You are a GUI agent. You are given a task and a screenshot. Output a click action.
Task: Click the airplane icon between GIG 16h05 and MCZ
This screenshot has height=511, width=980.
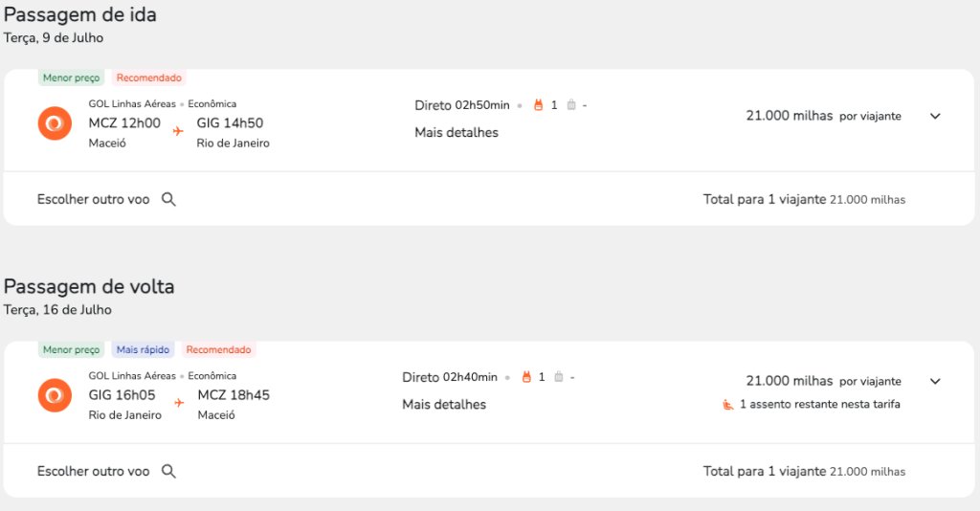pos(179,402)
